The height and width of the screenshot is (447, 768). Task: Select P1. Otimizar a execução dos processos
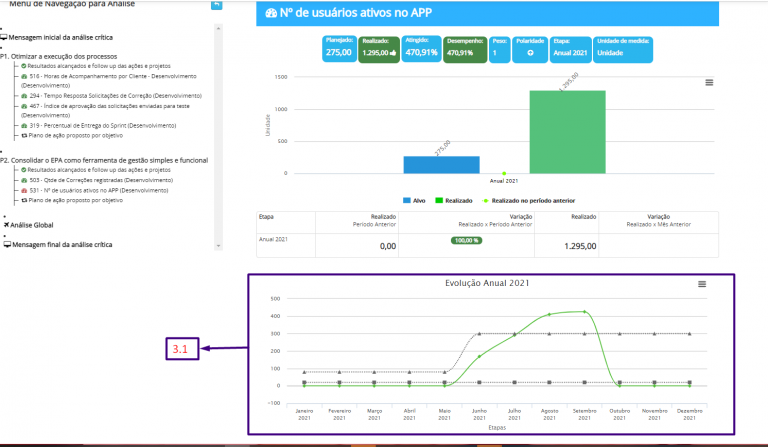(59, 56)
